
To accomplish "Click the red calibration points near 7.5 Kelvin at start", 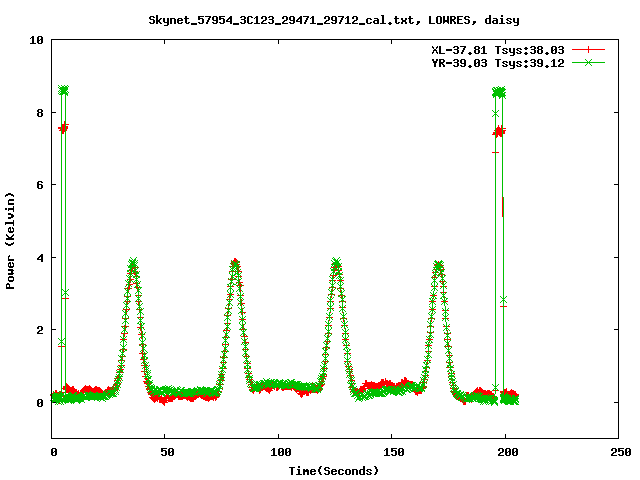I will click(64, 128).
